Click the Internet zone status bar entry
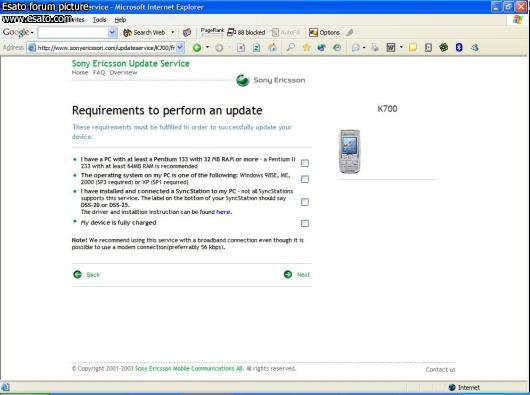Screen dimensions: 530x395 tap(464, 387)
